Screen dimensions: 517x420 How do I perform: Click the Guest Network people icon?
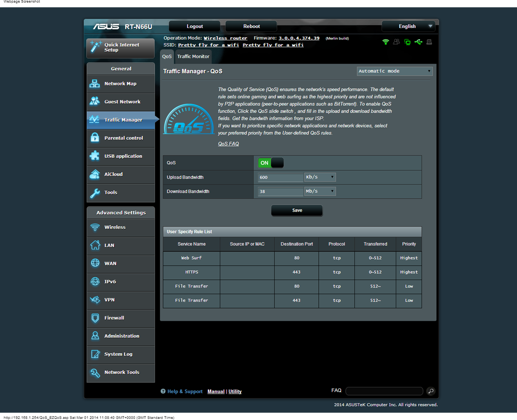95,101
